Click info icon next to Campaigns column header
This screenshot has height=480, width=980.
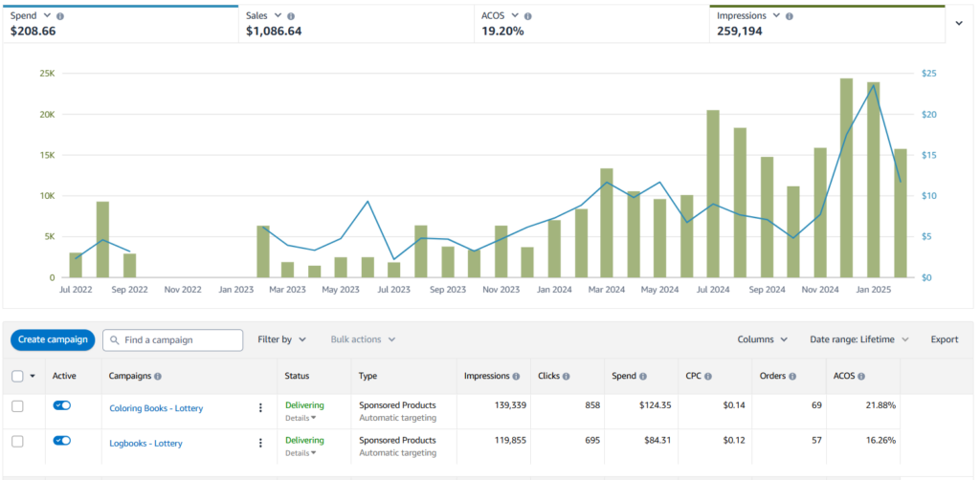(158, 377)
